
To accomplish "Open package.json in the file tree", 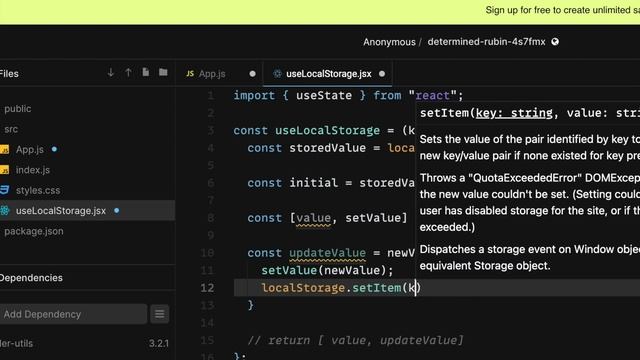I will tap(34, 231).
